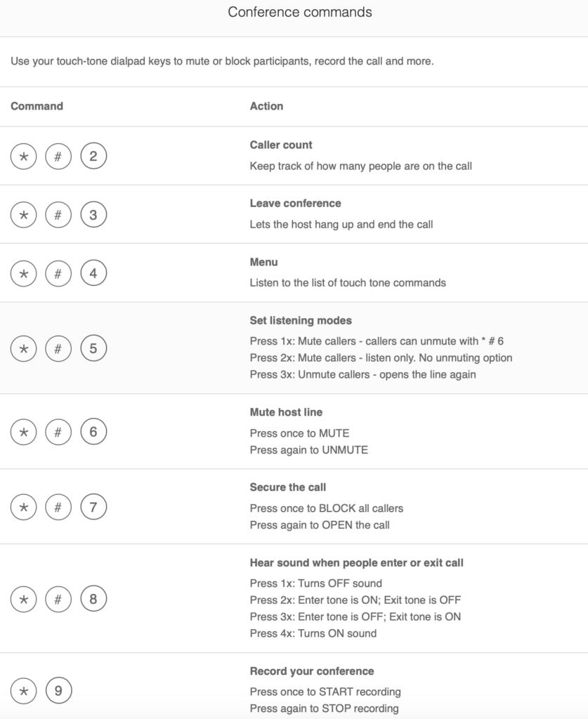
Task: Click the 4 key icon in Menu row
Action: [93, 273]
